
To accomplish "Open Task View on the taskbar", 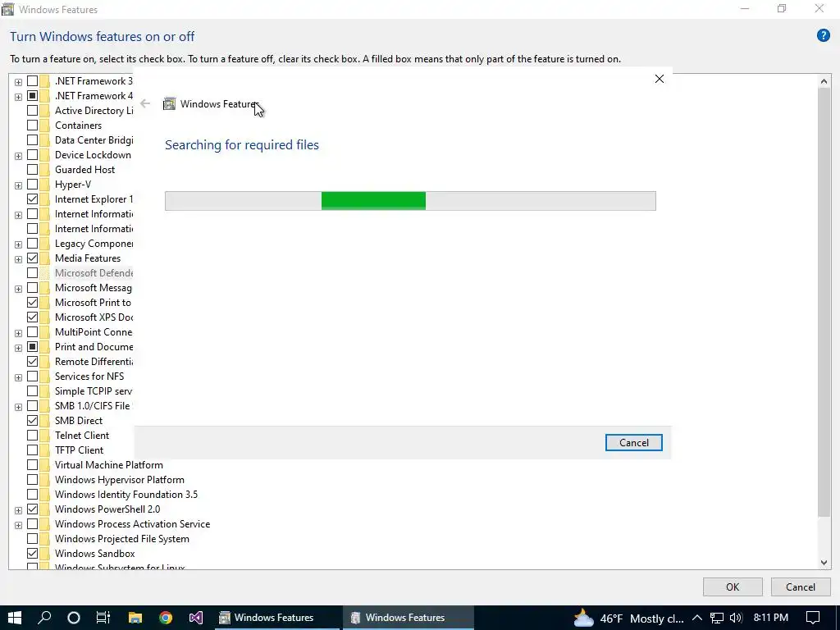I will pos(103,618).
